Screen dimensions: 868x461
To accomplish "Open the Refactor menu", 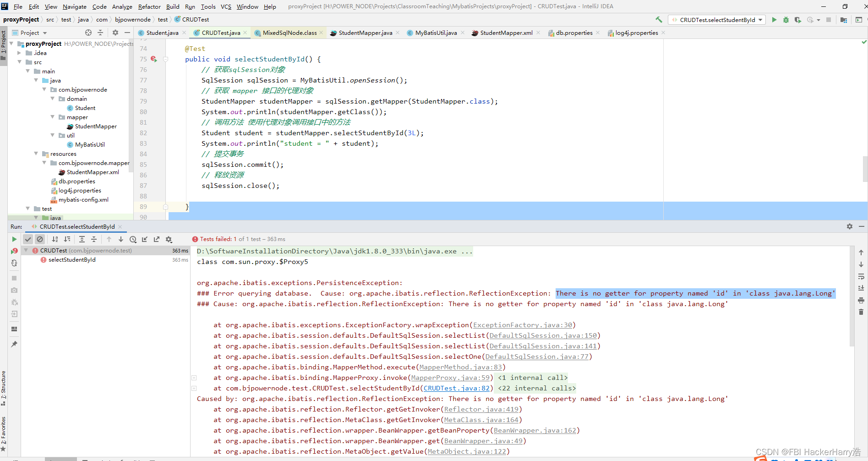I will [x=149, y=6].
